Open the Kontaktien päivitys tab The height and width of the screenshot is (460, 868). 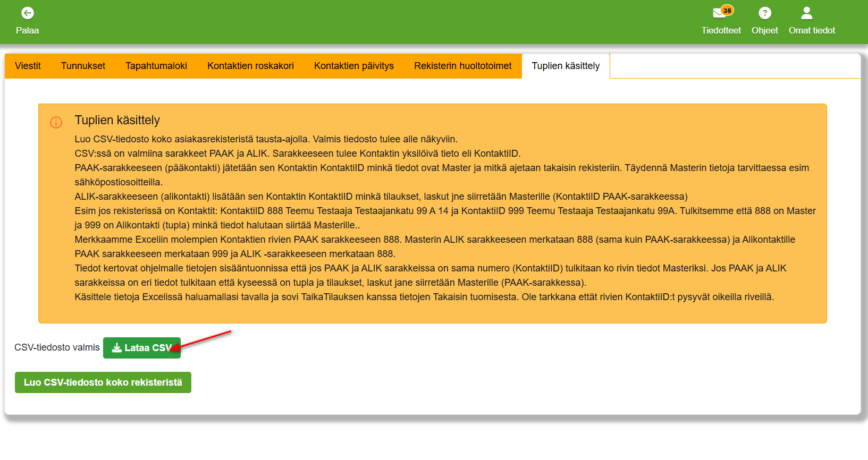pyautogui.click(x=353, y=66)
